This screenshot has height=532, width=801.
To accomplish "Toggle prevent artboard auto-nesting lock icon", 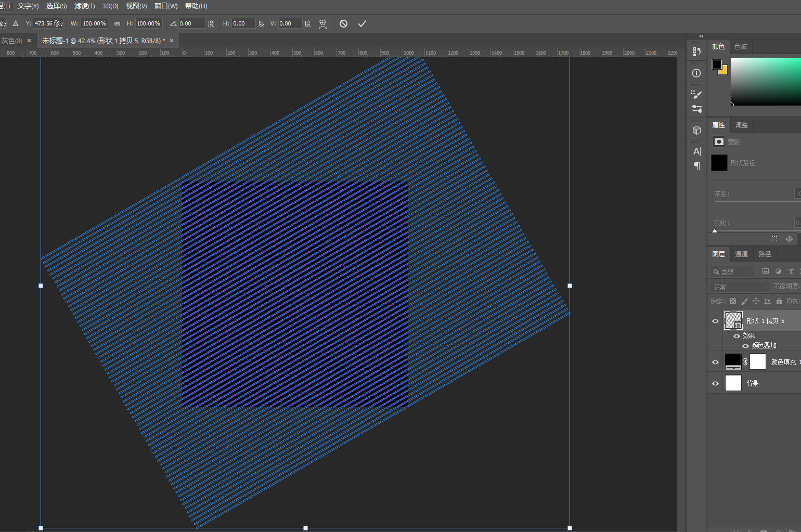I will click(767, 301).
